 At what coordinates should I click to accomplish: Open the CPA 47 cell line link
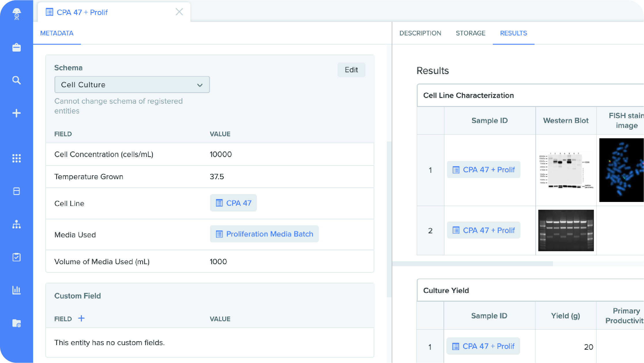coord(233,203)
